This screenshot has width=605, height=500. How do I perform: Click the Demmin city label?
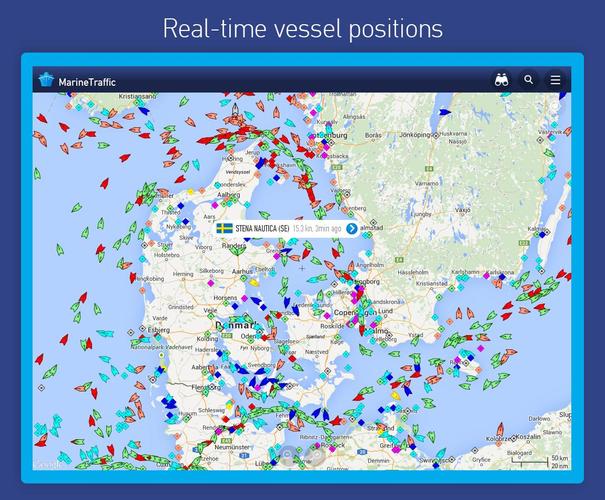379,461
